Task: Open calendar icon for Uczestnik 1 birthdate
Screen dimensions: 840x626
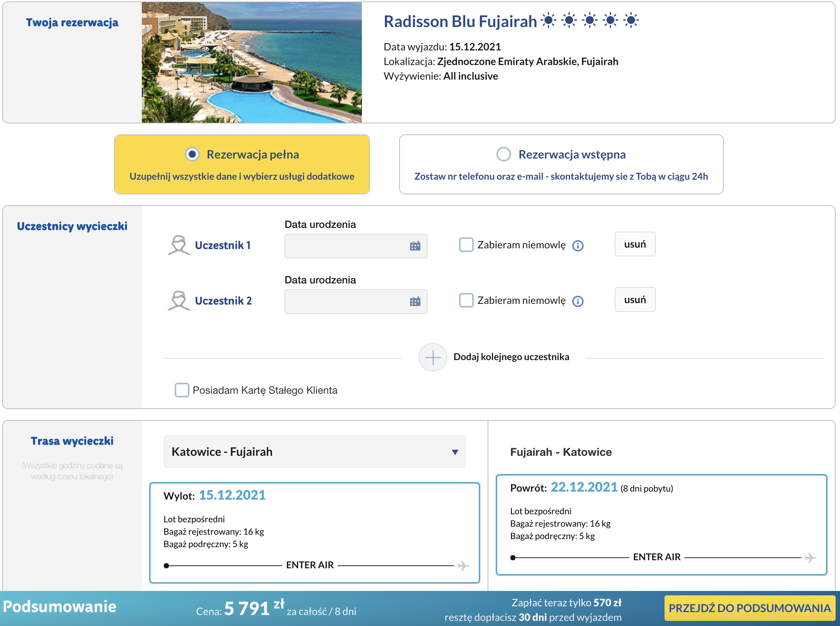Action: click(415, 246)
